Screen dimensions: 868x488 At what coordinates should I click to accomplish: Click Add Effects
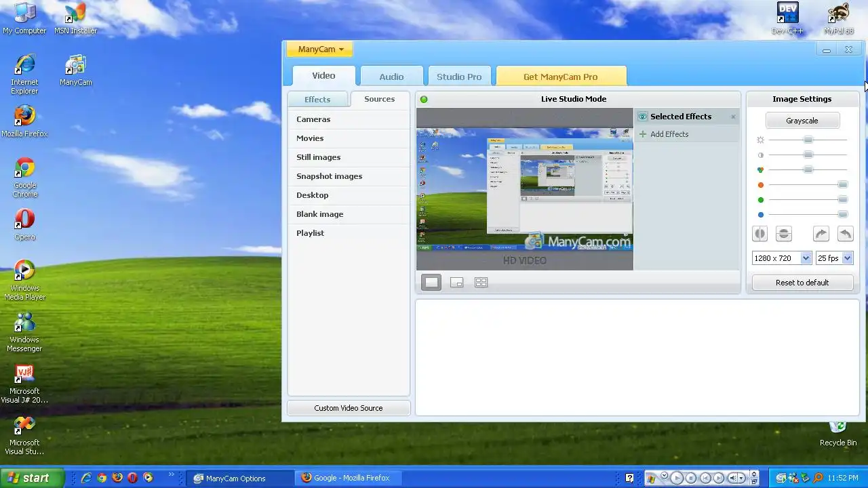pos(664,134)
